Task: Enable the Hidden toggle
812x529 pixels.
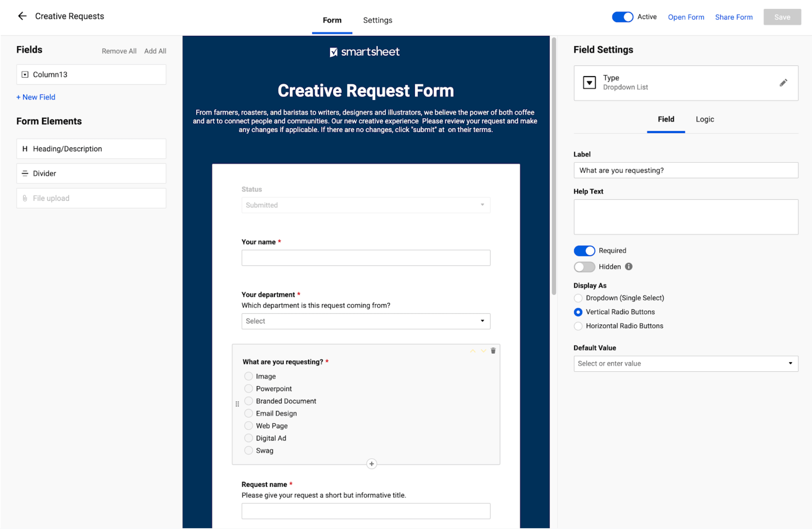Action: tap(584, 267)
